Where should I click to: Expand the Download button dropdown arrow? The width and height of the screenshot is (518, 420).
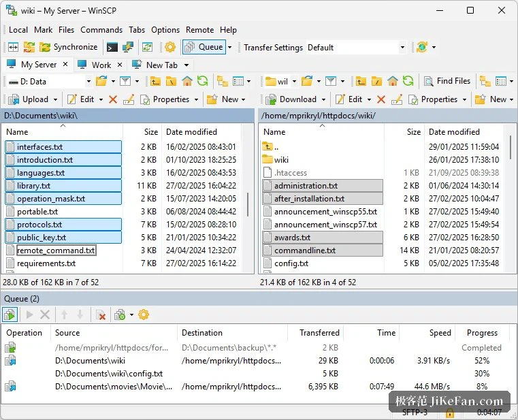coord(323,99)
